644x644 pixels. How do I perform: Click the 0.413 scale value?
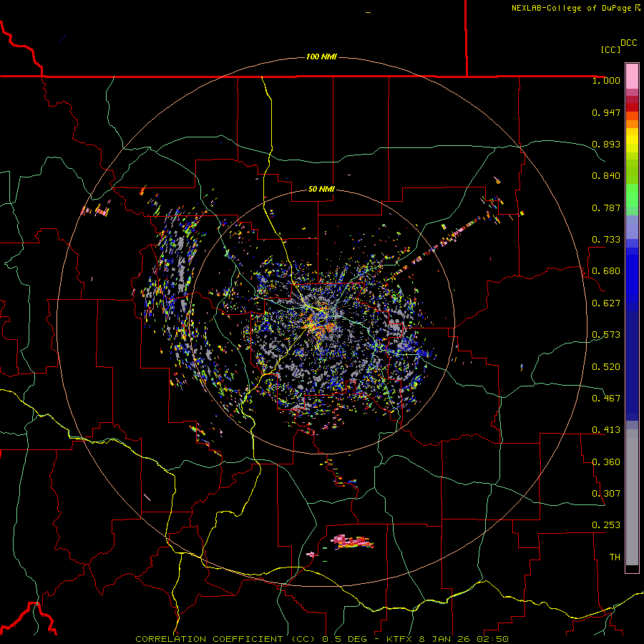[606, 430]
